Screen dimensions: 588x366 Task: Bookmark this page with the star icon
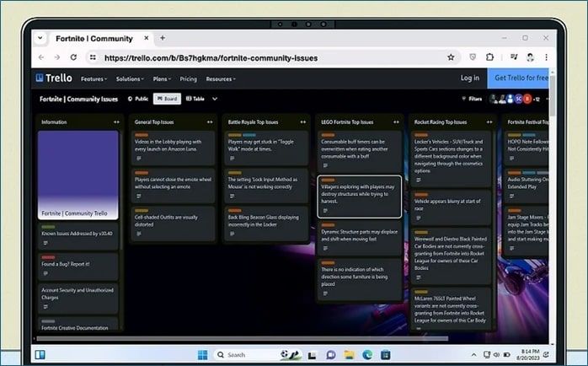[x=451, y=57]
